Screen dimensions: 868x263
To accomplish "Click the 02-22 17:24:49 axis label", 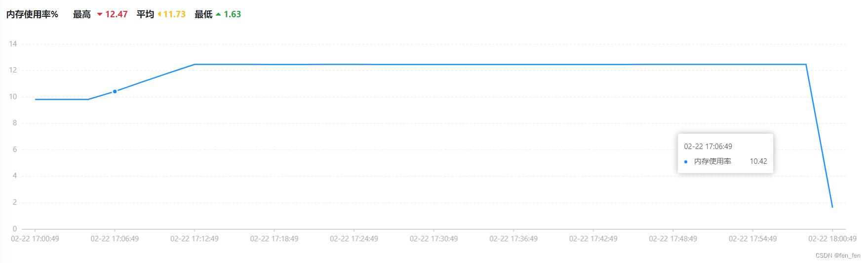I will pos(354,239).
